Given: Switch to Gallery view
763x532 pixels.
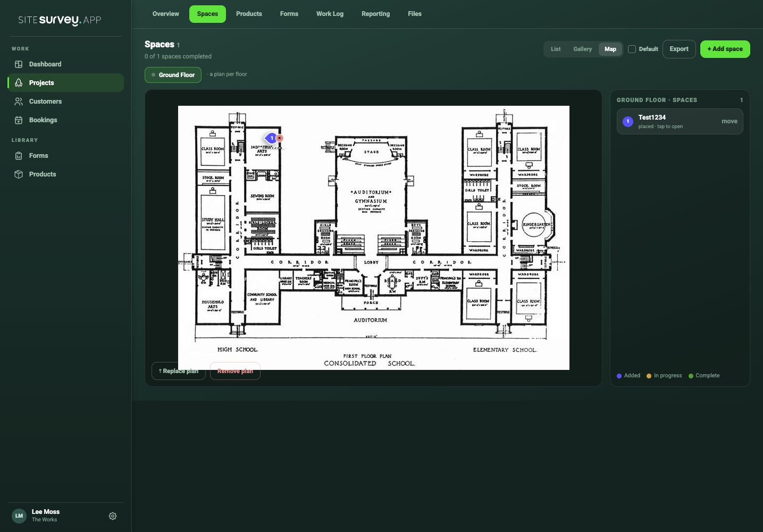Looking at the screenshot, I should coord(582,49).
